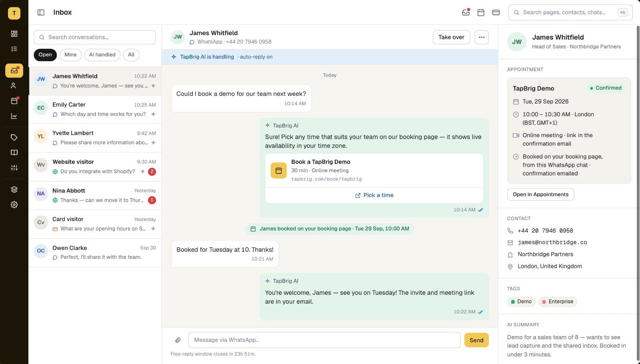The image size is (640, 364).
Task: Open the tags icon in sidebar
Action: [x=14, y=137]
